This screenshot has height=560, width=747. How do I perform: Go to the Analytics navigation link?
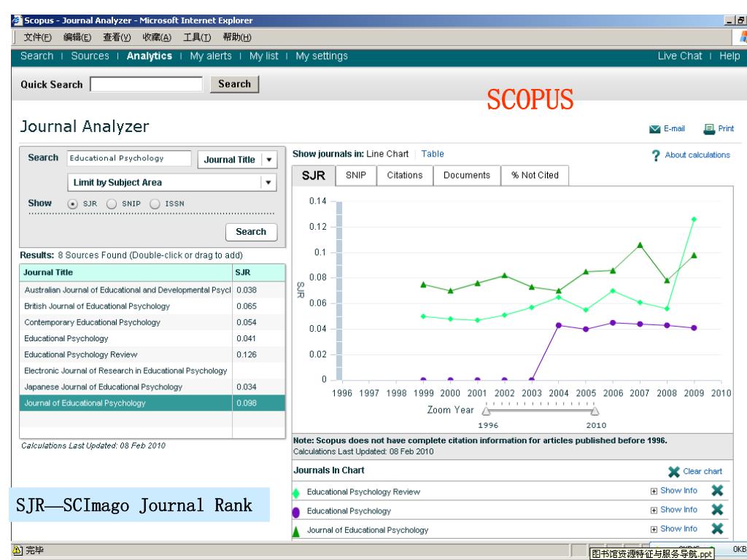point(149,56)
